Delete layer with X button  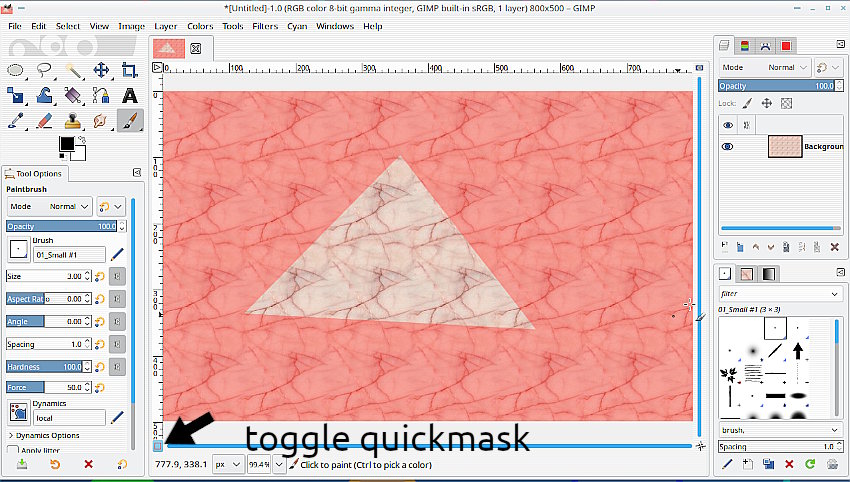835,247
